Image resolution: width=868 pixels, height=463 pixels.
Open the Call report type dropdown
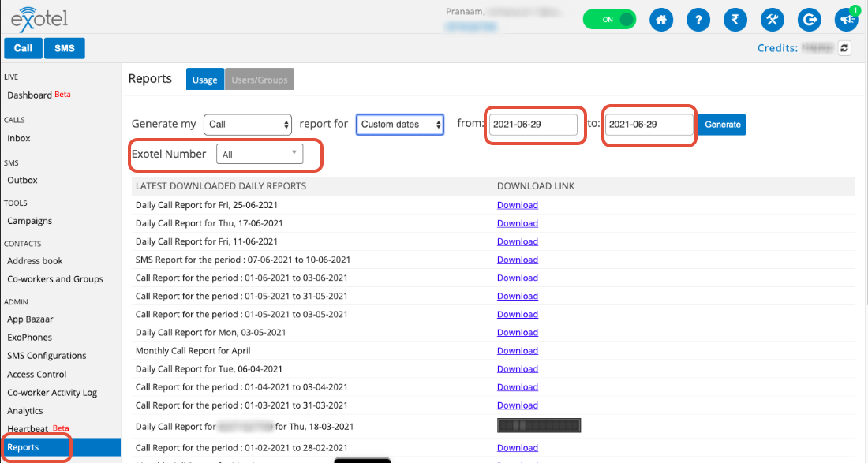(x=248, y=125)
